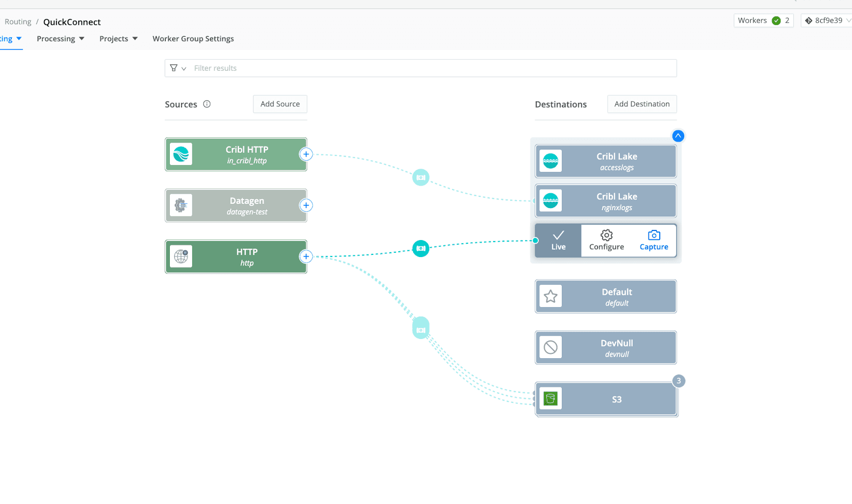
Task: Click passthru icon on HTTP-to-Live connection
Action: (421, 249)
